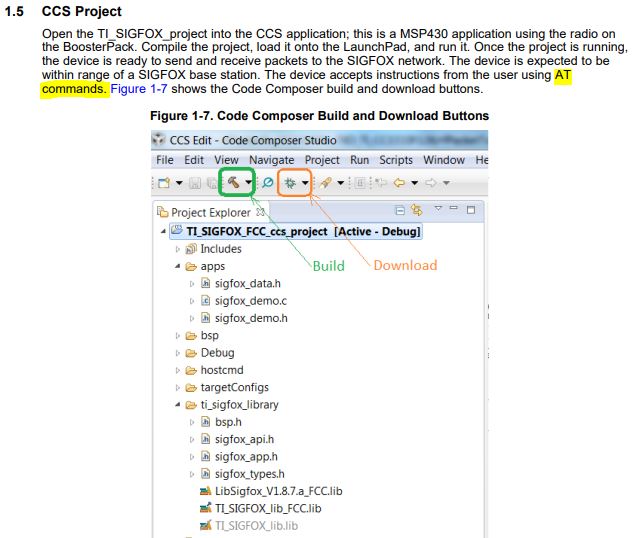
Task: Click the New project toolbar icon
Action: click(164, 183)
